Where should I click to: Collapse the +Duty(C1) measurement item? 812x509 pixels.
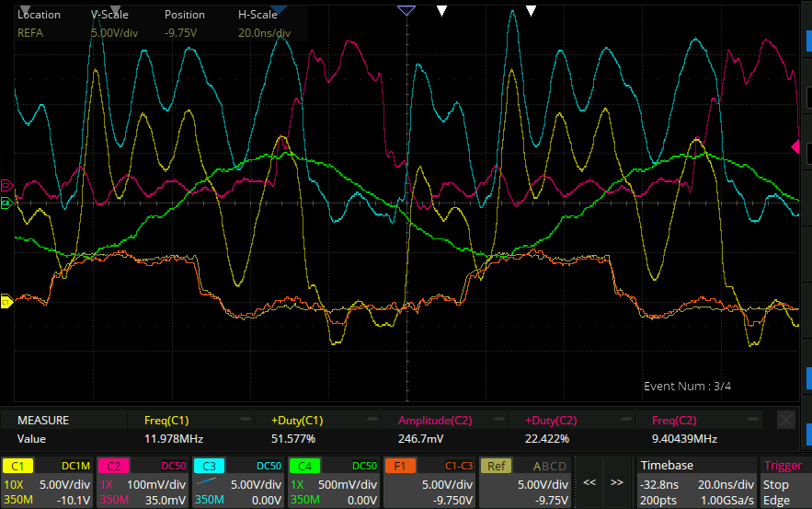373,421
